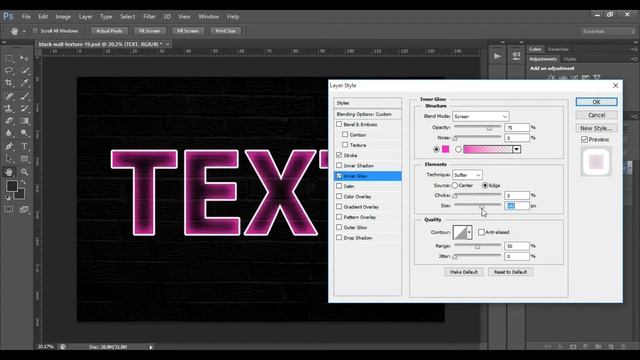640x360 pixels.
Task: Open the Actions panel play icon
Action: pyautogui.click(x=497, y=56)
